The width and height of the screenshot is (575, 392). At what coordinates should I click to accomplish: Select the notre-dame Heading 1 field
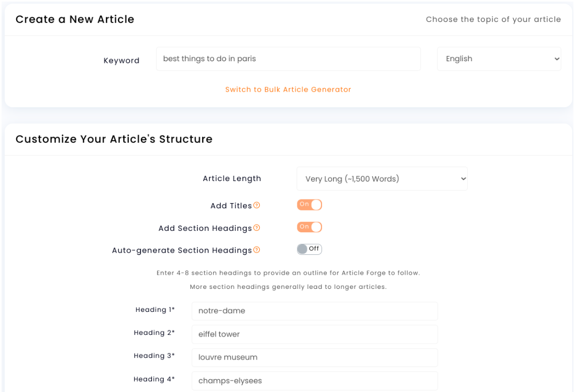pos(314,311)
